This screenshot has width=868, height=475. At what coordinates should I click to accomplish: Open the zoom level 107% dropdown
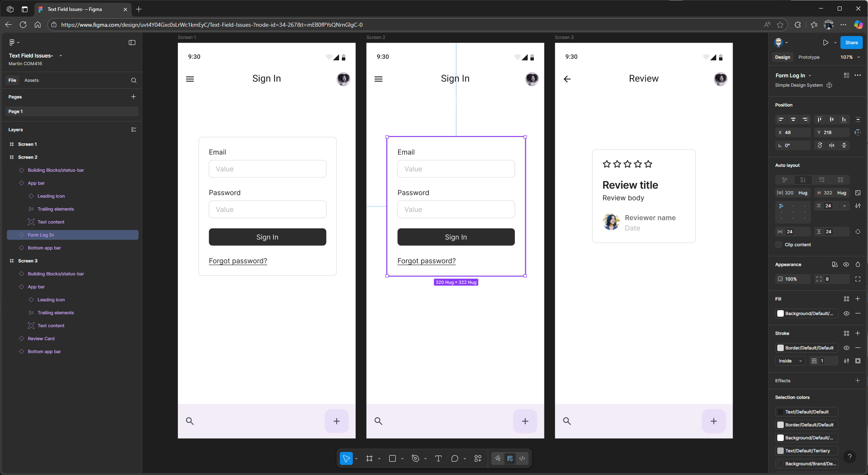(850, 57)
